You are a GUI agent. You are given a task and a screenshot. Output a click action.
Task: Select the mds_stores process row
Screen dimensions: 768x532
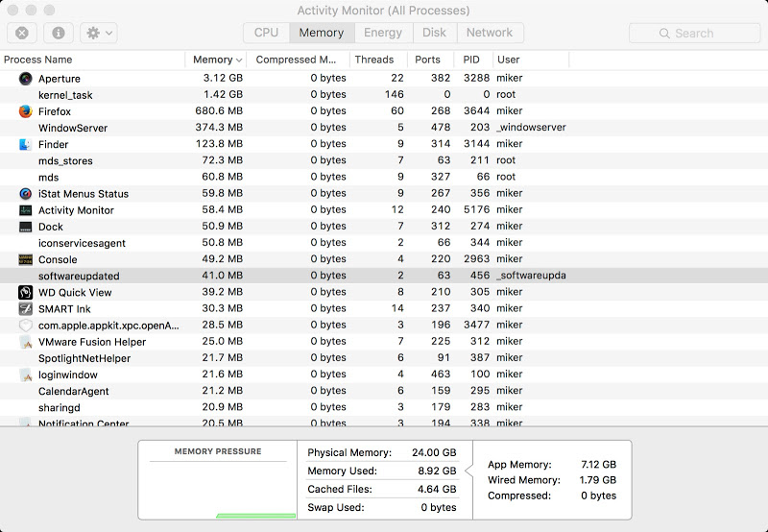pos(384,160)
